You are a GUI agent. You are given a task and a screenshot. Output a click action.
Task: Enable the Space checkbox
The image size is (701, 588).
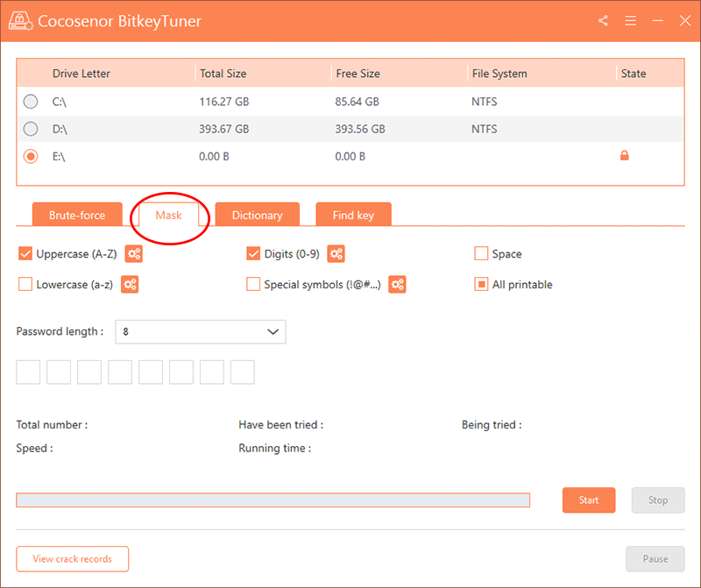(x=481, y=253)
